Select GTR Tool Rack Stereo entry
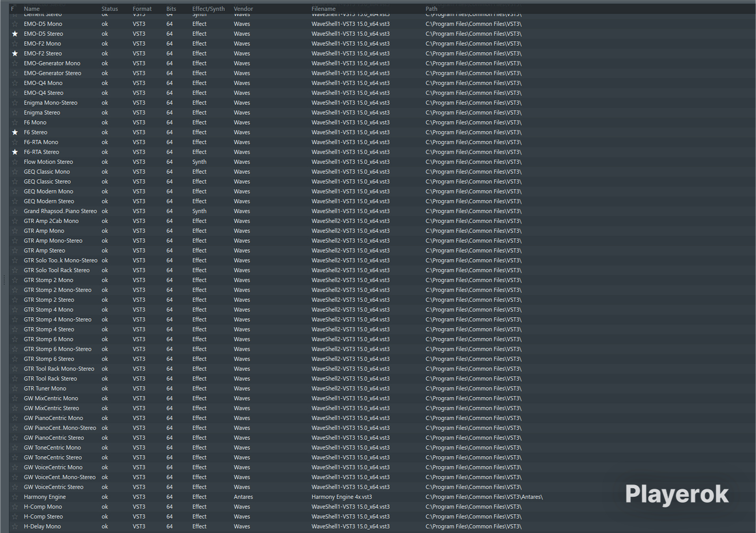This screenshot has width=756, height=533. click(51, 379)
